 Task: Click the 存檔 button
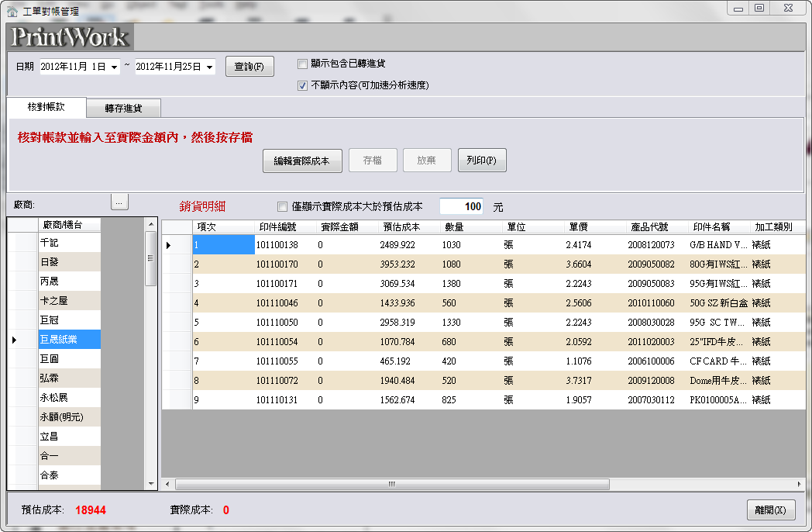tap(373, 161)
